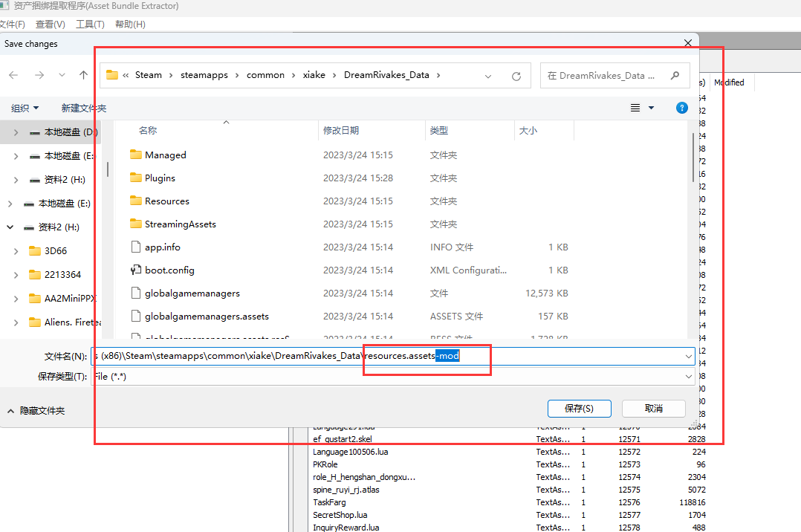Select the globalgamemanagers file
The width and height of the screenshot is (801, 532).
(192, 293)
